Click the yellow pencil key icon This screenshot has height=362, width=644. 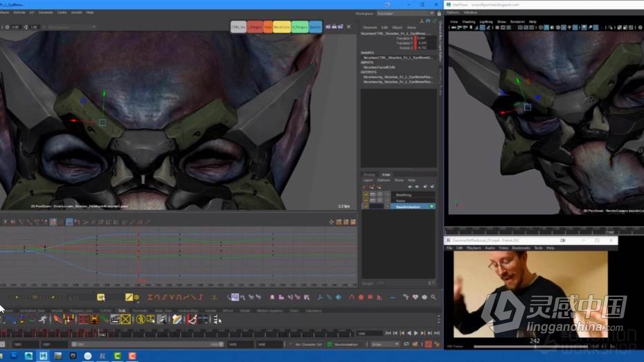(129, 297)
